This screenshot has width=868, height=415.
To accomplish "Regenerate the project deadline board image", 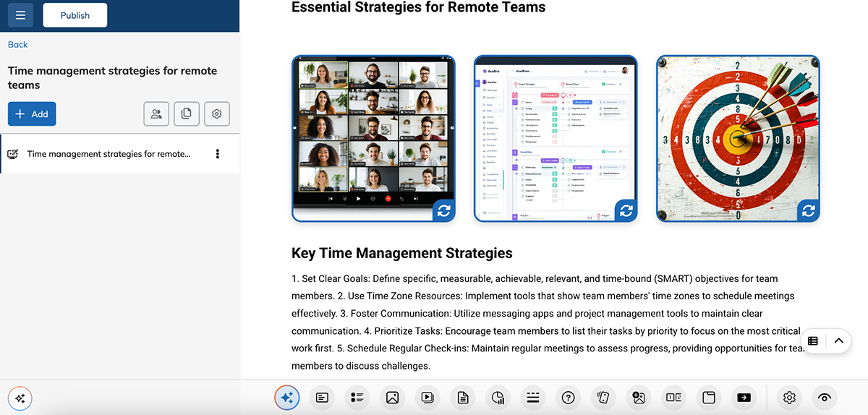I will 626,210.
